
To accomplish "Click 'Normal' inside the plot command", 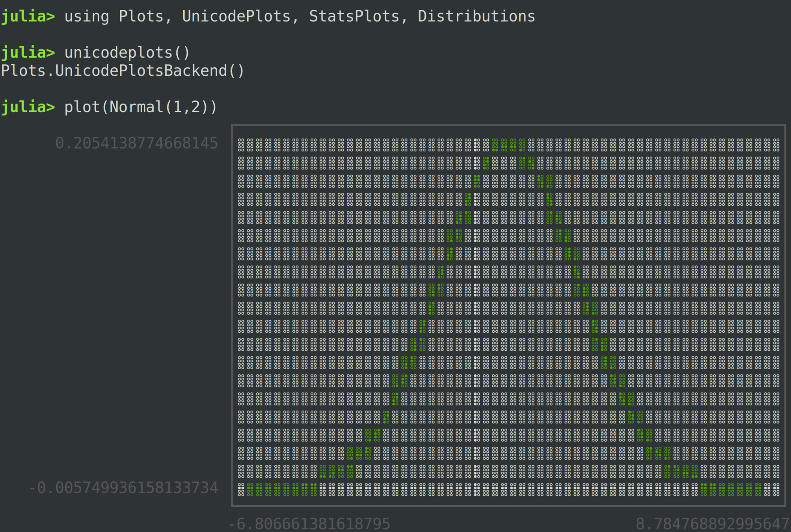I will (136, 107).
